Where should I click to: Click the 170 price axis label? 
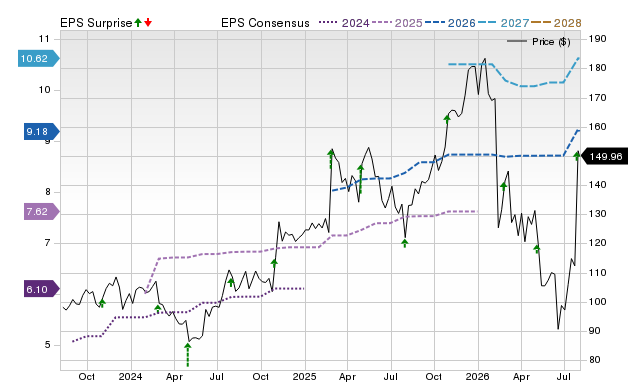pyautogui.click(x=598, y=98)
